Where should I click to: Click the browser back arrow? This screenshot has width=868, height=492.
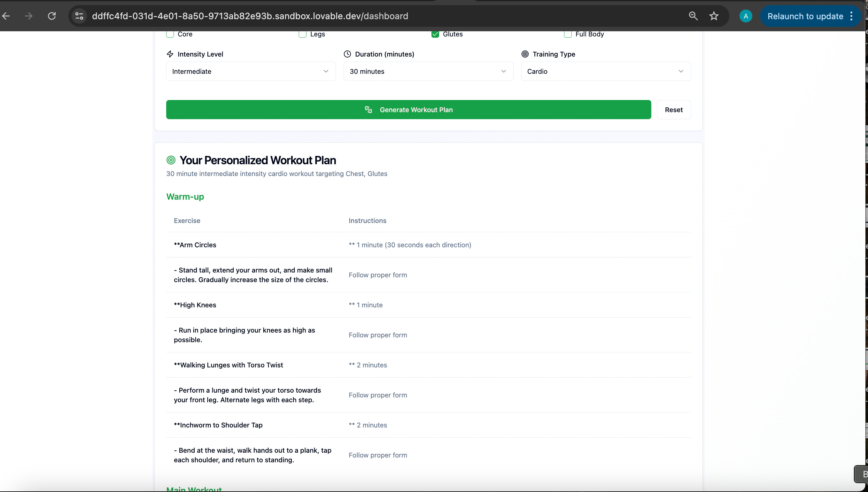(6, 16)
